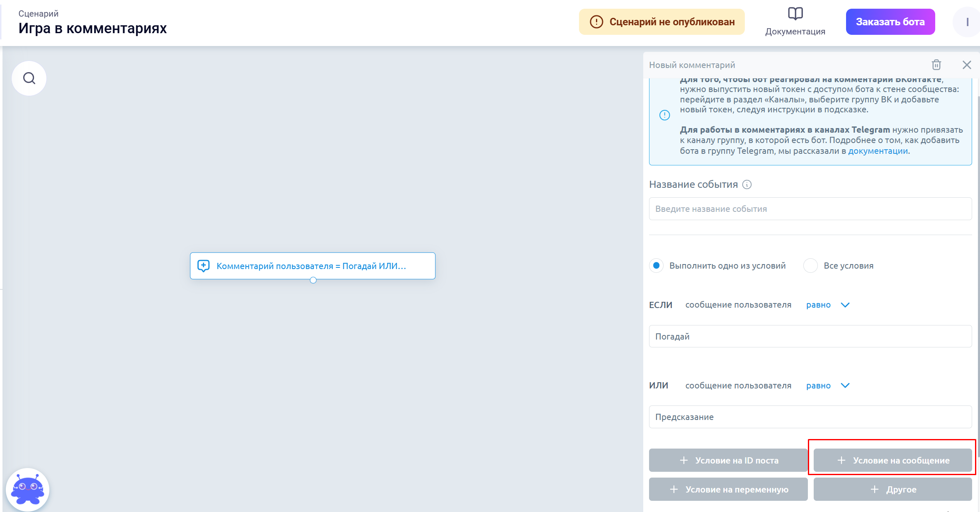Screen dimensions: 980x512
Task: Click the Заказать бота button
Action: point(890,22)
